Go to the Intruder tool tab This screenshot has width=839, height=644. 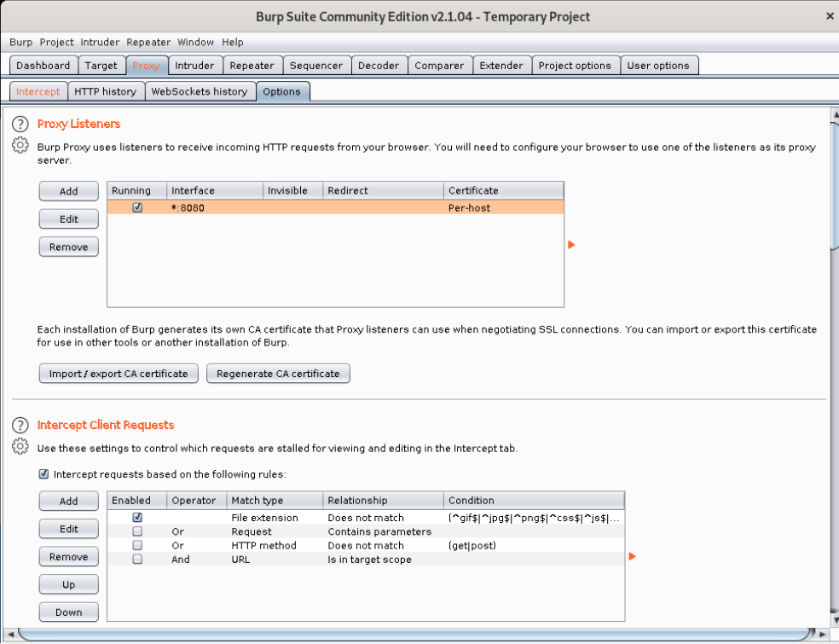pyautogui.click(x=194, y=66)
